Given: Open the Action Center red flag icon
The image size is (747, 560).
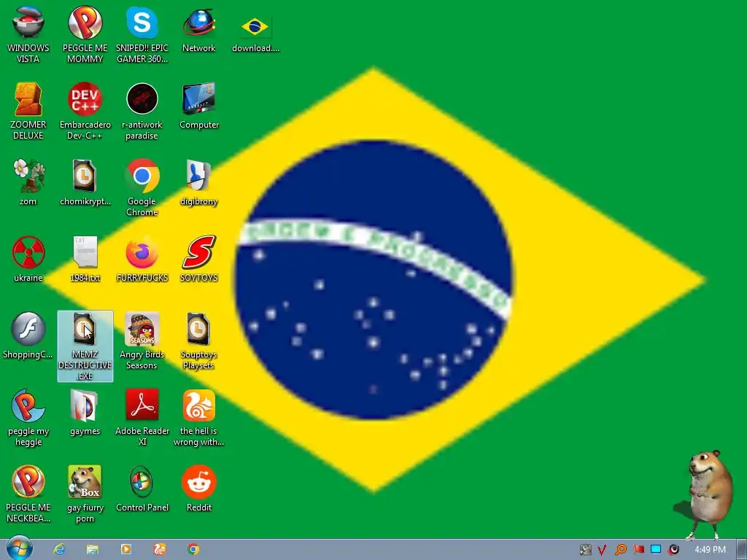Looking at the screenshot, I should (638, 550).
